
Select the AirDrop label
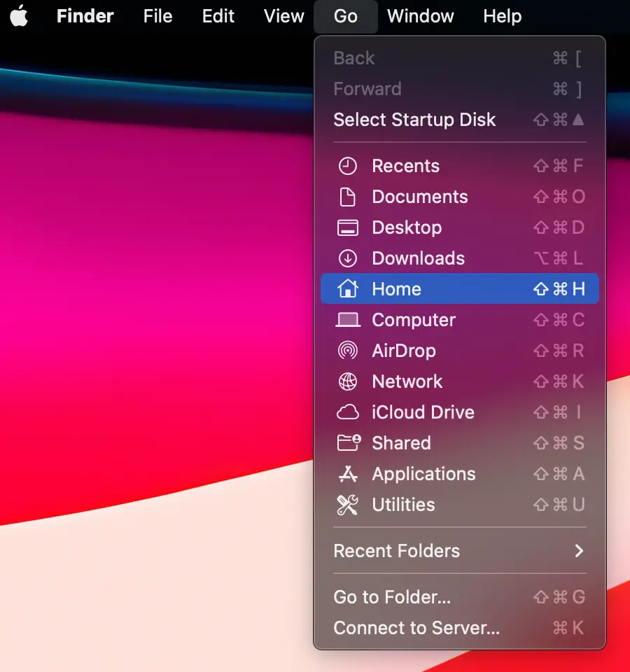(404, 351)
